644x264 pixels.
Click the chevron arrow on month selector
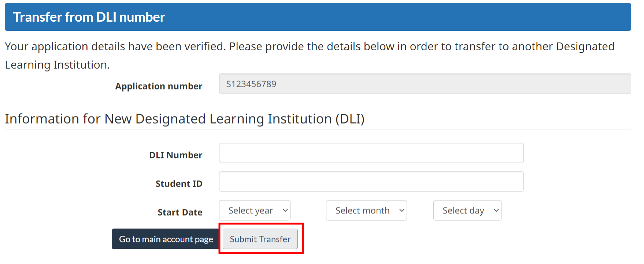(x=401, y=210)
